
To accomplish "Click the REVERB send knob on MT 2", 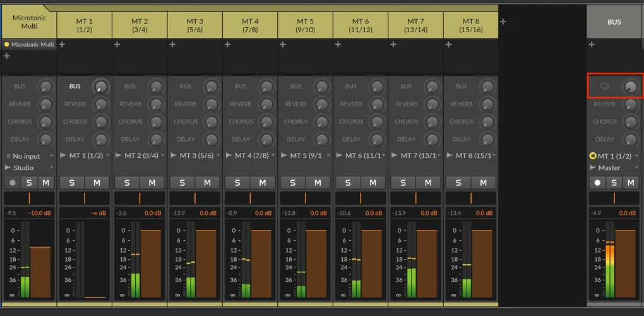I will pos(156,104).
